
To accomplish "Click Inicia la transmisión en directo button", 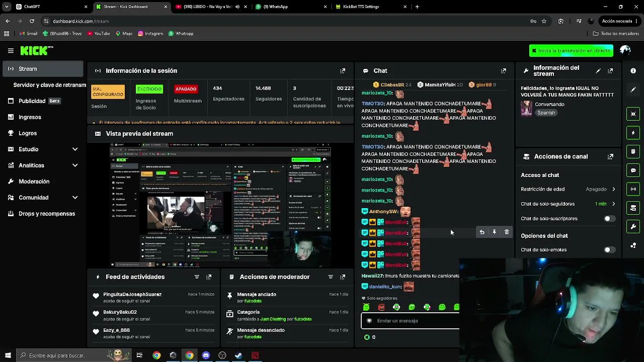I will (x=571, y=51).
